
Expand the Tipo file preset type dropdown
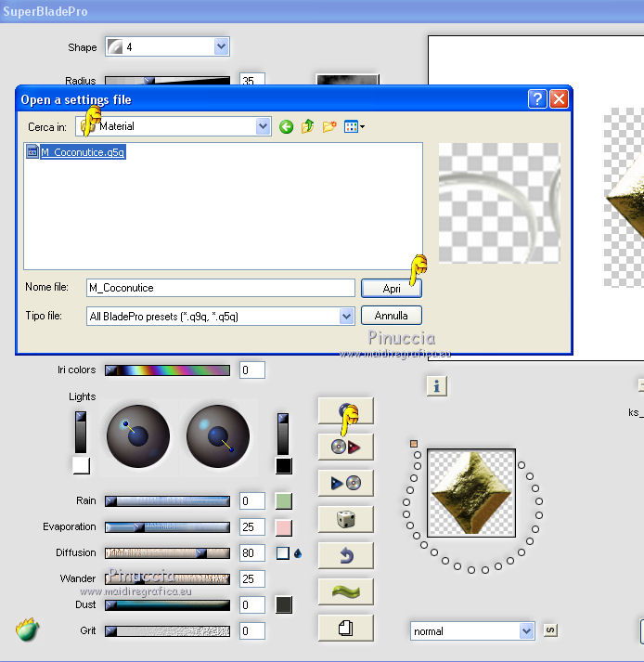[346, 316]
